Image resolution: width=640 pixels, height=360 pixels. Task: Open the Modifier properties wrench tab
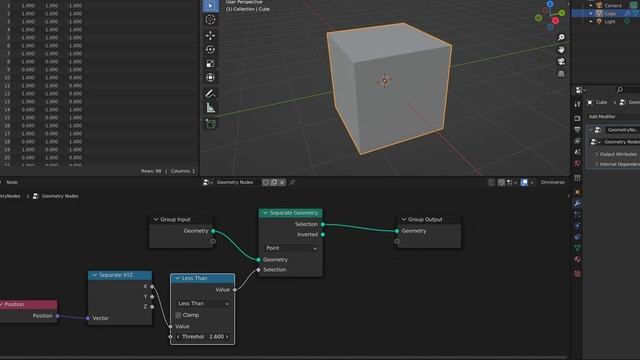[x=577, y=203]
